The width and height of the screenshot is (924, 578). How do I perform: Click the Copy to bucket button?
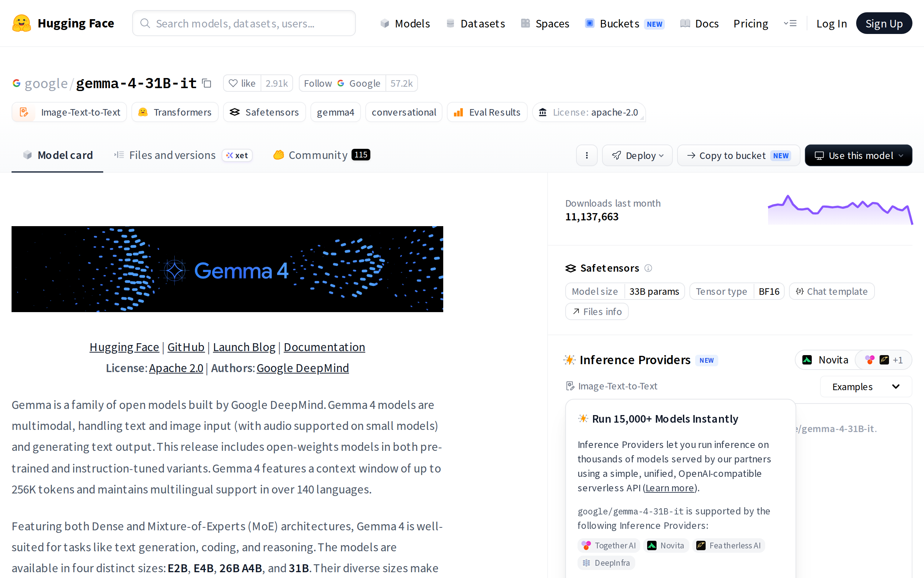tap(738, 155)
